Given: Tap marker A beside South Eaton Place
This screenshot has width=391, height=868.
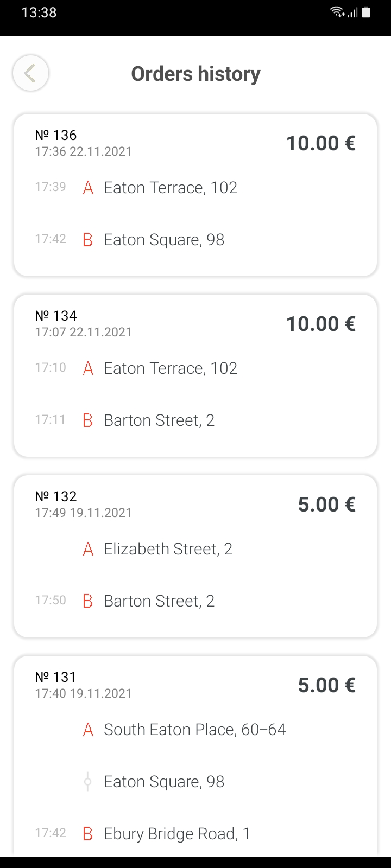Looking at the screenshot, I should click(88, 730).
